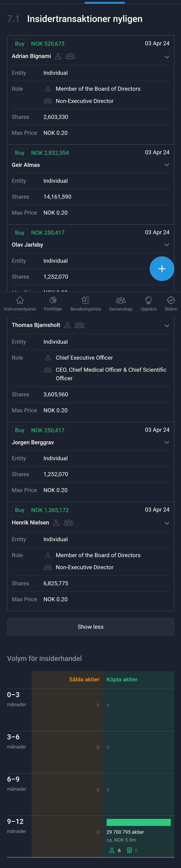Screen dimensions: 181x868
Task: Collapse Geir Almas transaction chevron
Action: click(167, 165)
